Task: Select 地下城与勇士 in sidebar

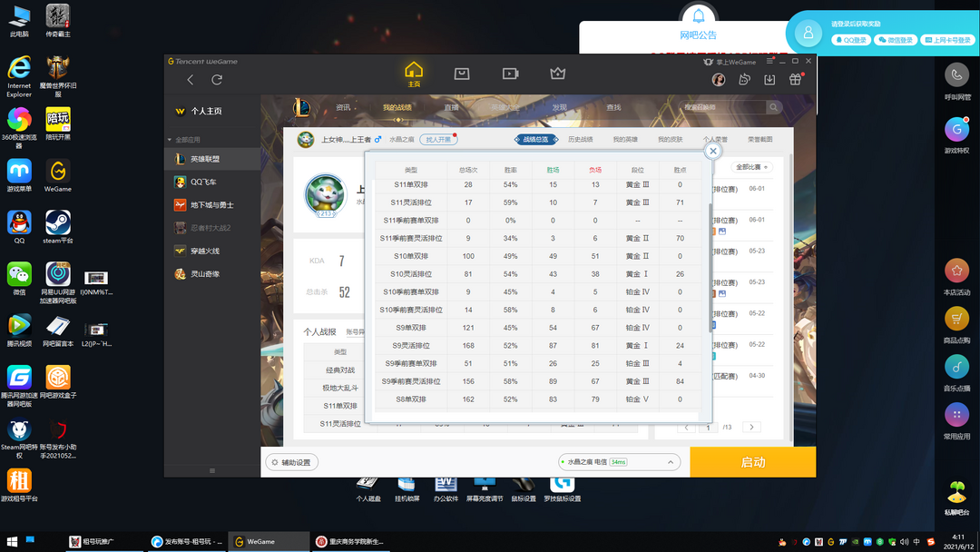Action: tap(212, 205)
